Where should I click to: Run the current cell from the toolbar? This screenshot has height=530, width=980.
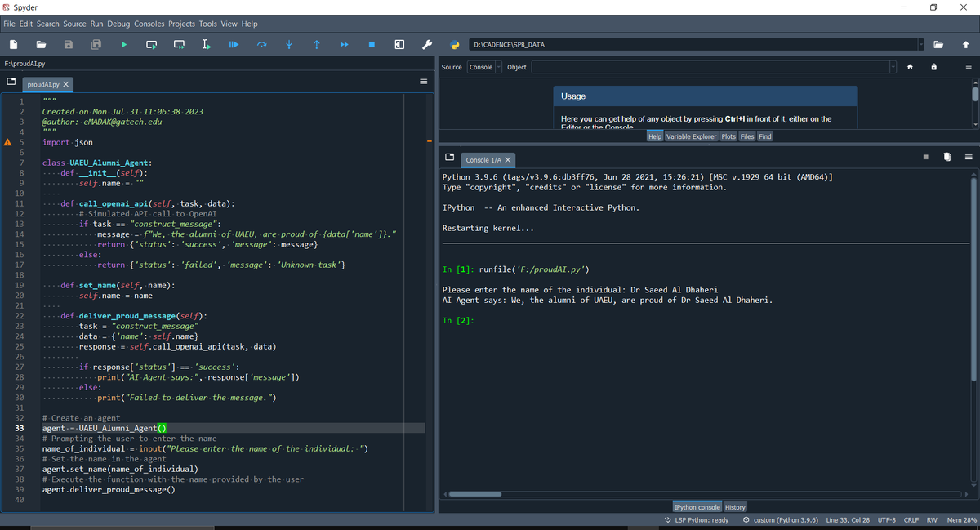(152, 45)
